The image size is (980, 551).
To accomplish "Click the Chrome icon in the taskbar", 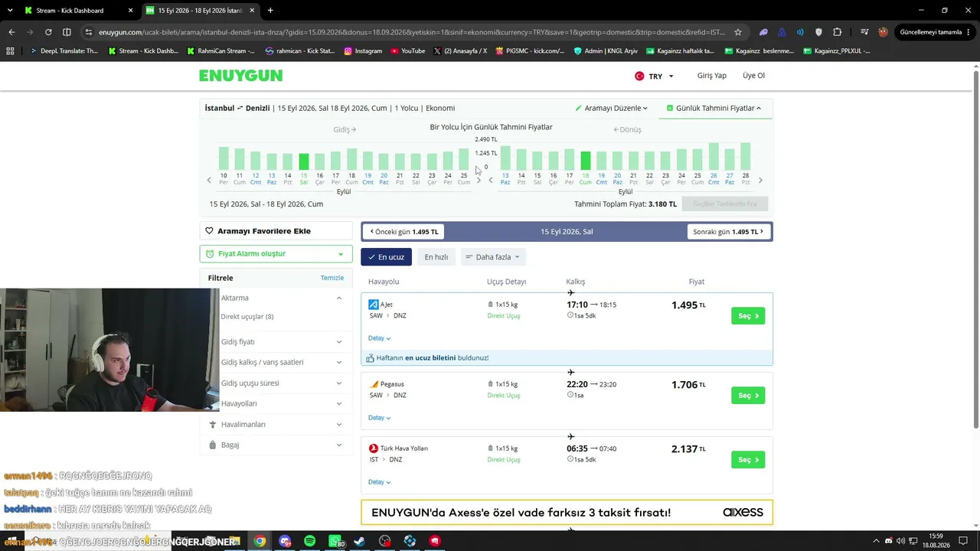I will [260, 541].
